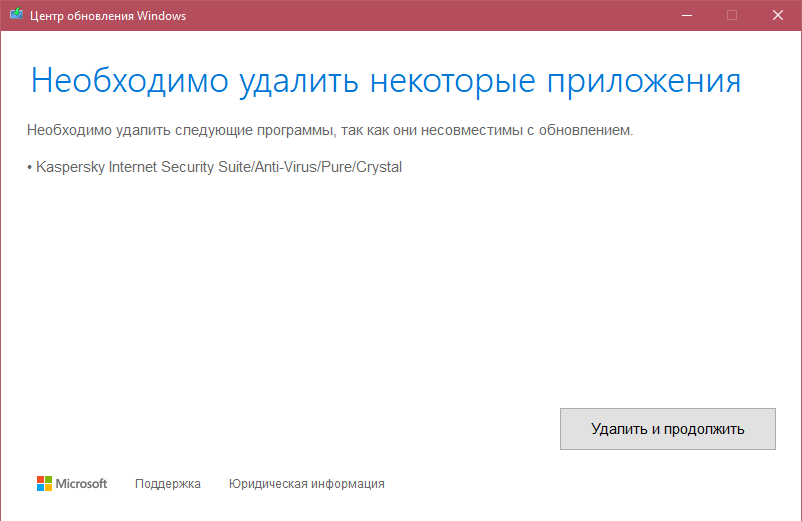Image resolution: width=802 pixels, height=521 pixels.
Task: Click the four-color Microsoft squares logo
Action: click(44, 484)
